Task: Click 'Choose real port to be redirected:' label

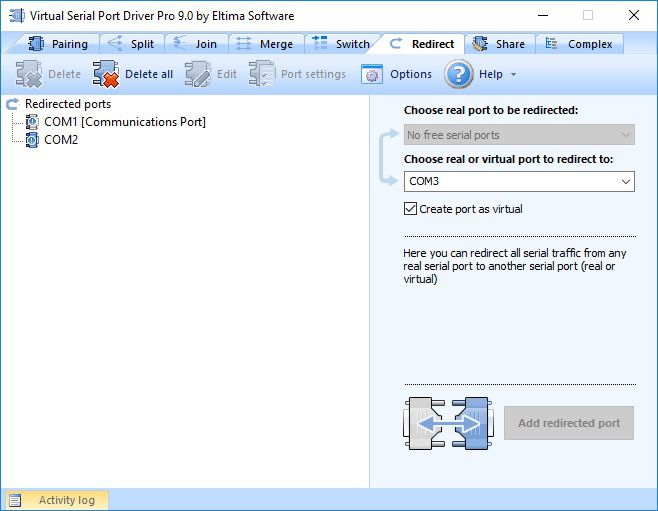Action: coord(491,110)
